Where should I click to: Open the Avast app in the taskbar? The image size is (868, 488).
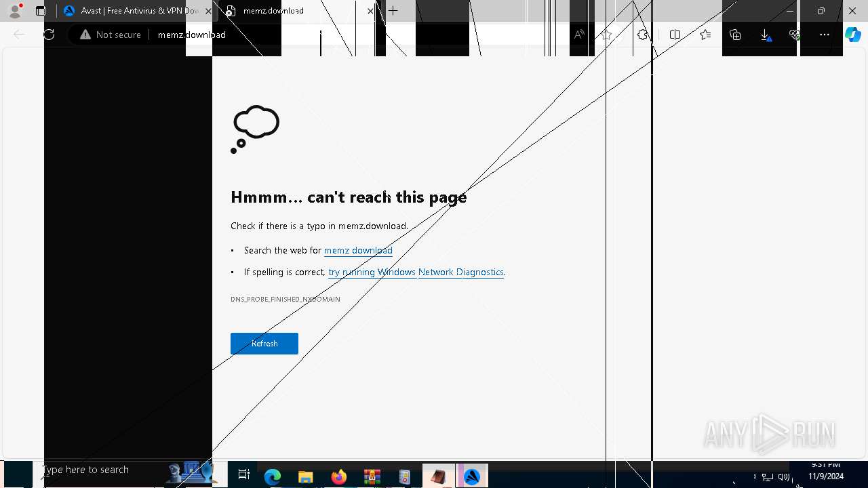coord(472,476)
